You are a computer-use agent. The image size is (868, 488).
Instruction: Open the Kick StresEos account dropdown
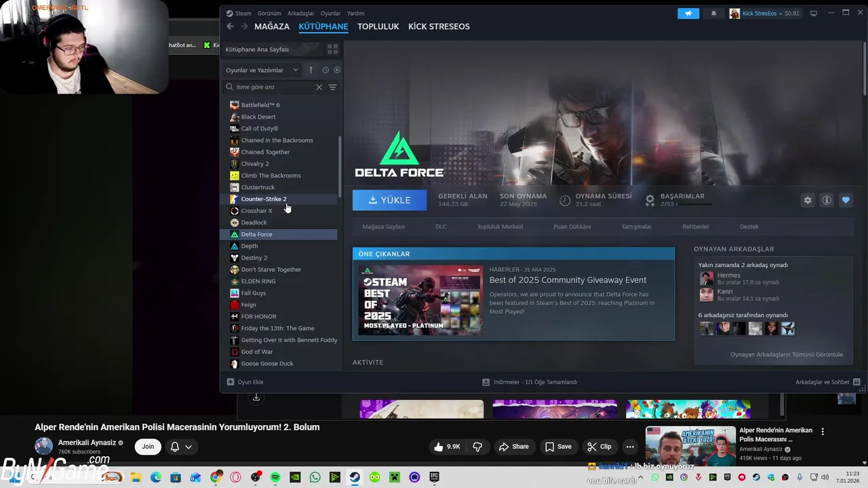[764, 13]
